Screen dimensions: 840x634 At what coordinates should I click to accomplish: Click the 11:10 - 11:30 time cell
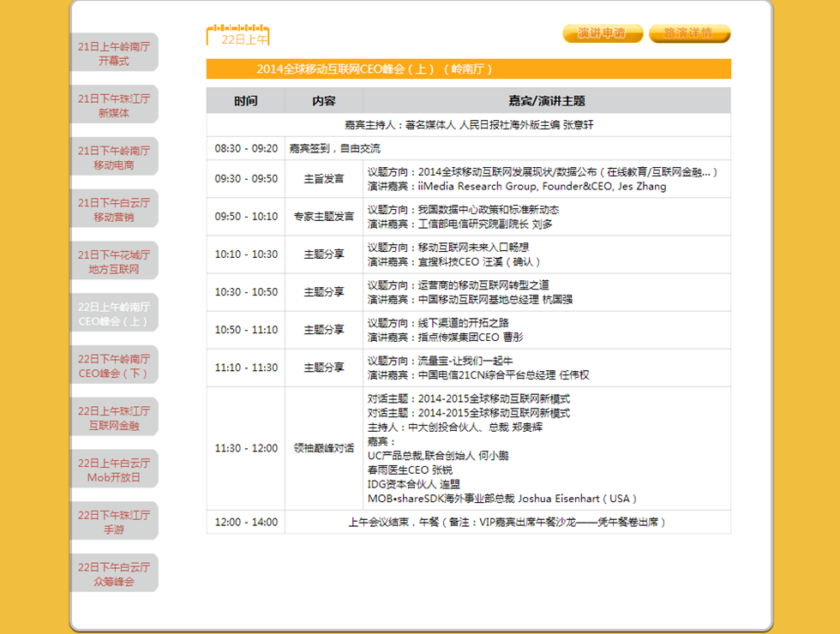[x=246, y=368]
